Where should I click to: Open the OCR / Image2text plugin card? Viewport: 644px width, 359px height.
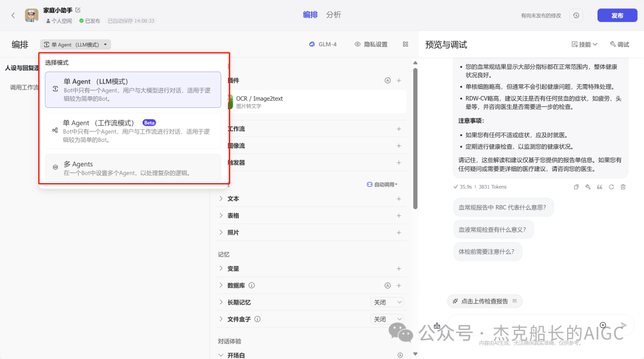coord(318,102)
